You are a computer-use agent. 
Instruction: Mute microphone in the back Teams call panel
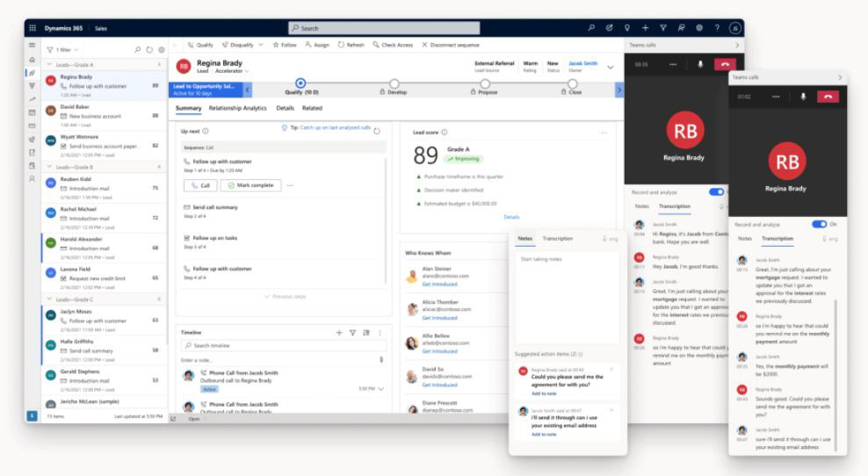coord(700,64)
